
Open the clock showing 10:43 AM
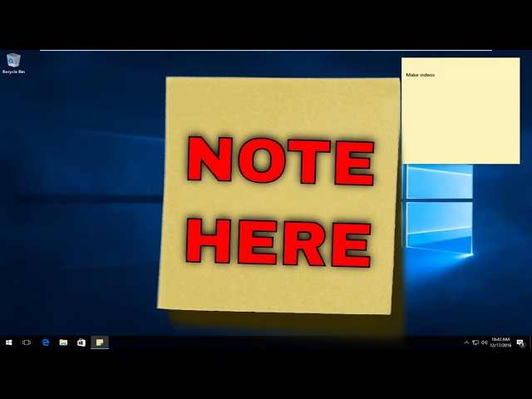[x=500, y=342]
